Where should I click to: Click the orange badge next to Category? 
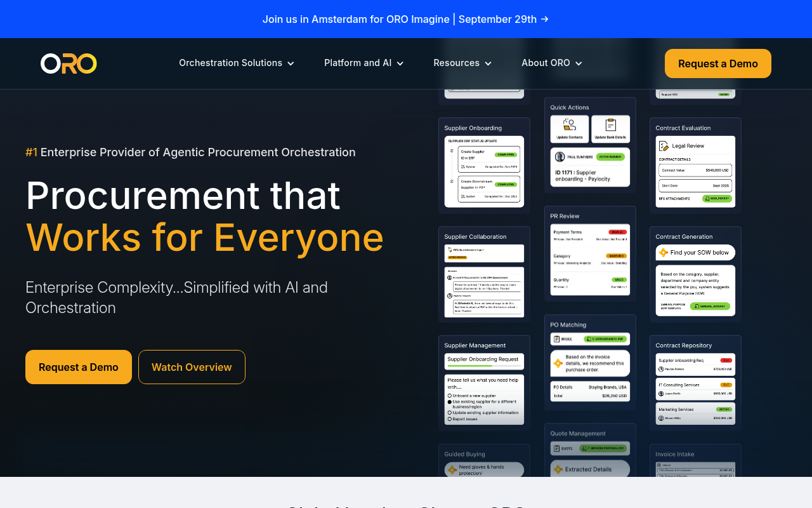[x=617, y=256]
